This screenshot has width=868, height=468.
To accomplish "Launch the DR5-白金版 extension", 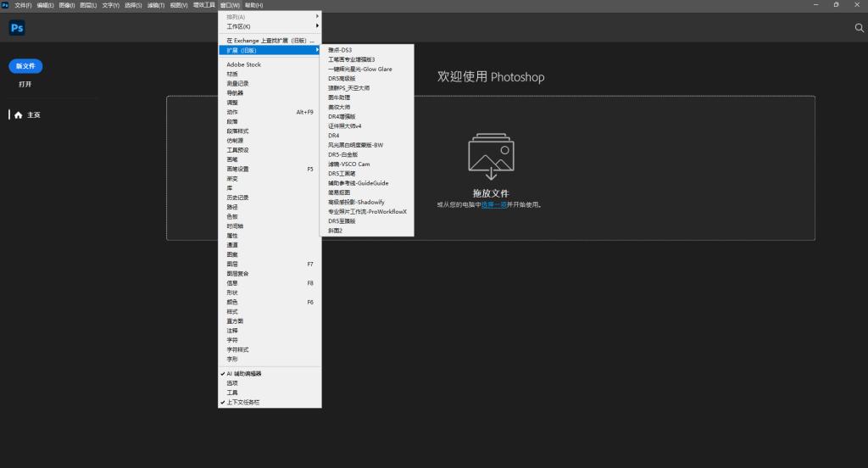I will tap(367, 154).
